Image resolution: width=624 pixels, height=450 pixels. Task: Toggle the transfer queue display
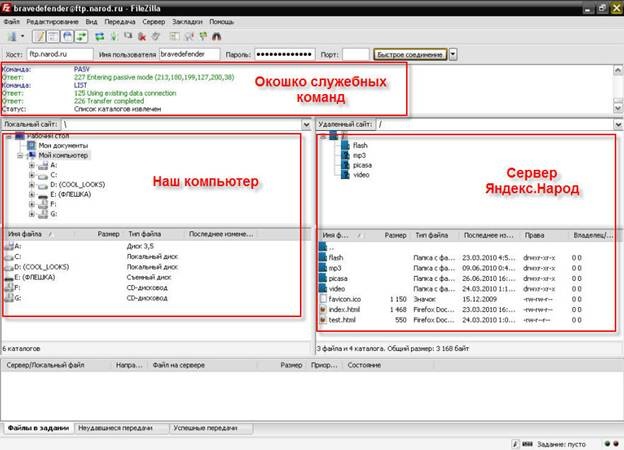(x=81, y=37)
